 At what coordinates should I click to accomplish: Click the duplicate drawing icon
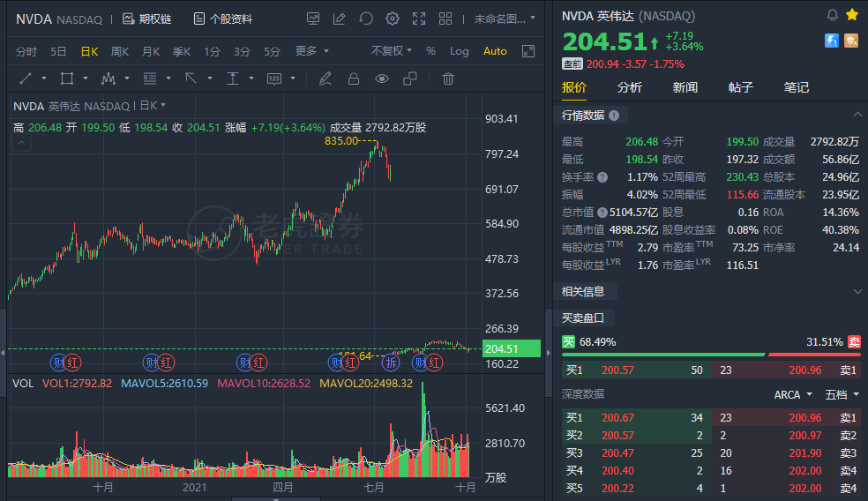(409, 79)
